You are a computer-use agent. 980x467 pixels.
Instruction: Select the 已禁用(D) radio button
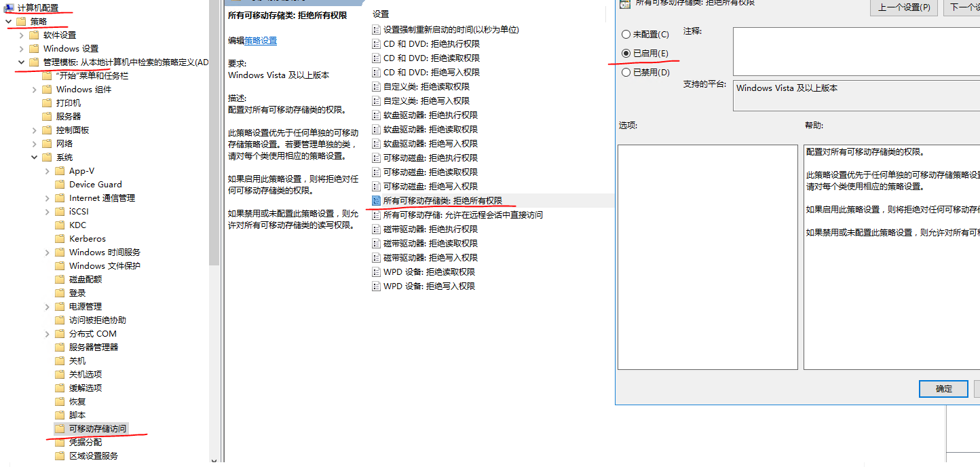[x=626, y=72]
